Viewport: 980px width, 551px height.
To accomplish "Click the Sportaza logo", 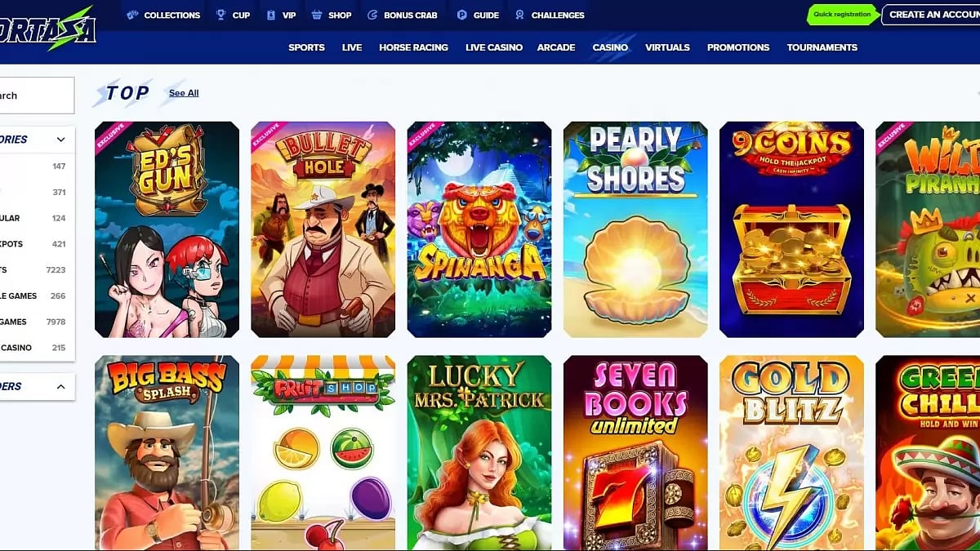I will click(x=47, y=29).
